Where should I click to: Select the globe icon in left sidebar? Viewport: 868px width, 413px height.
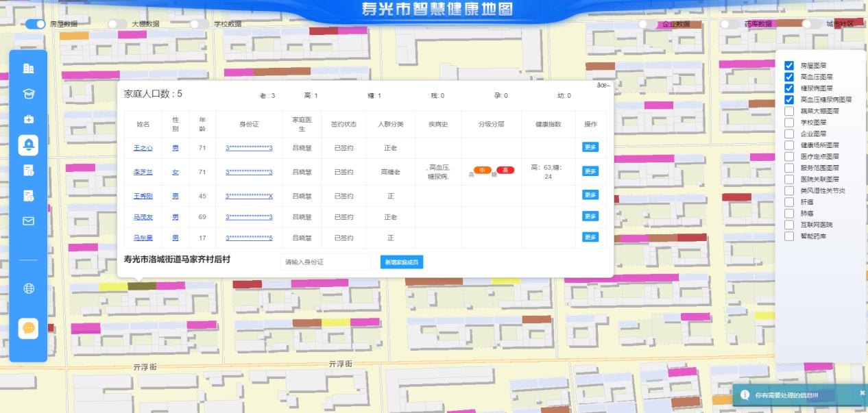pos(29,288)
